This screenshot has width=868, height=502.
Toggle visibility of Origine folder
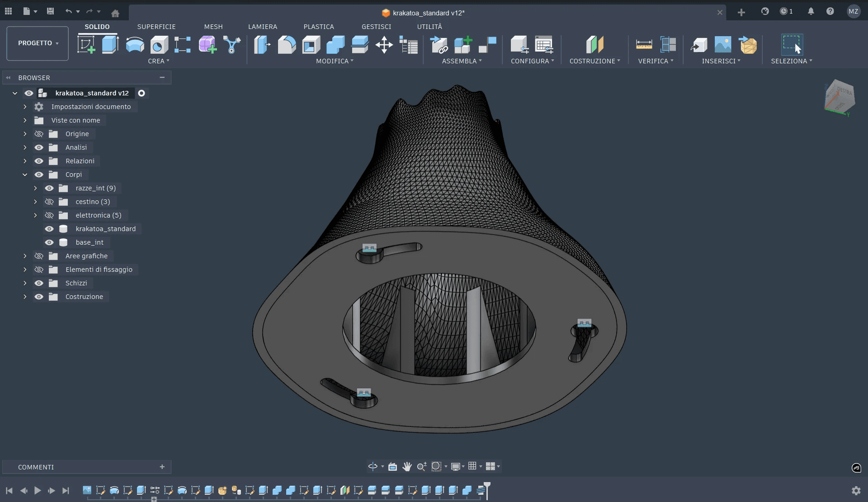(x=39, y=134)
